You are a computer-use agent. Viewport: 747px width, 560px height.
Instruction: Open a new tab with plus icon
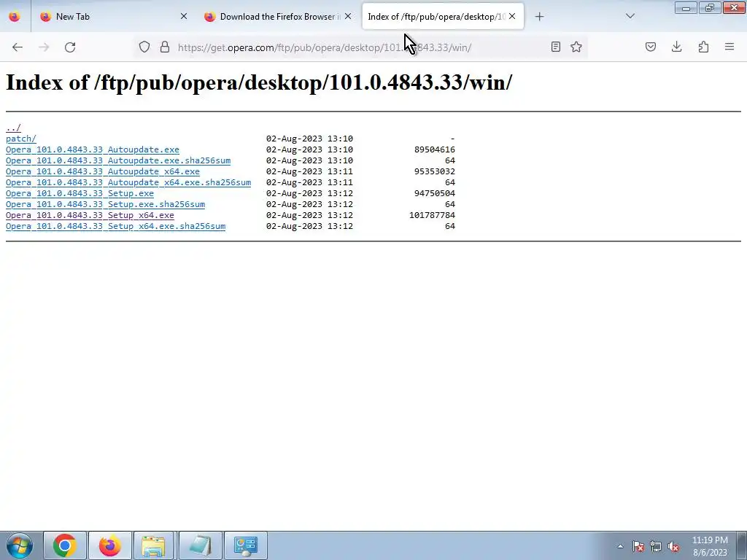pyautogui.click(x=539, y=17)
